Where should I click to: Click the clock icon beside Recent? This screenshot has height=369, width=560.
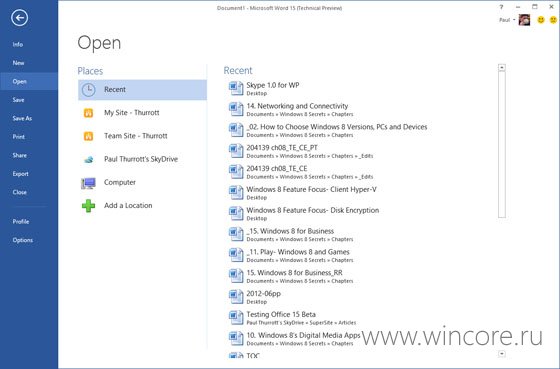click(88, 90)
